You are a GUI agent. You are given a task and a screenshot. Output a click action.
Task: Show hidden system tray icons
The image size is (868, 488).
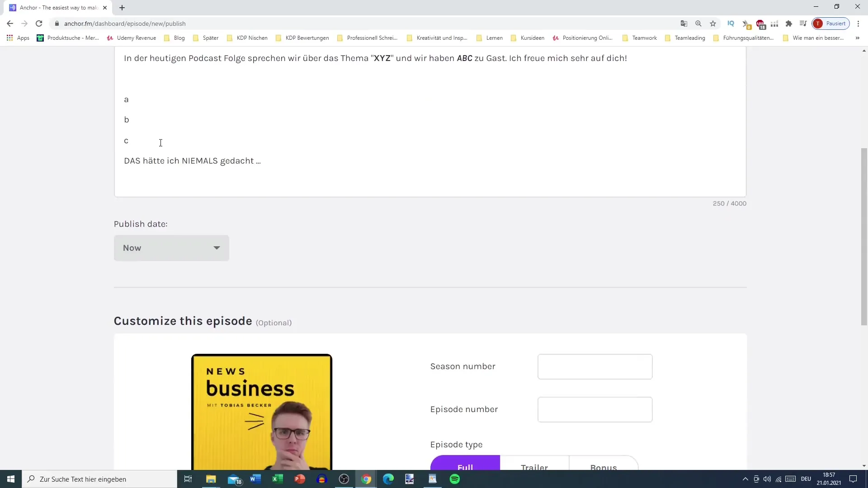(x=745, y=479)
